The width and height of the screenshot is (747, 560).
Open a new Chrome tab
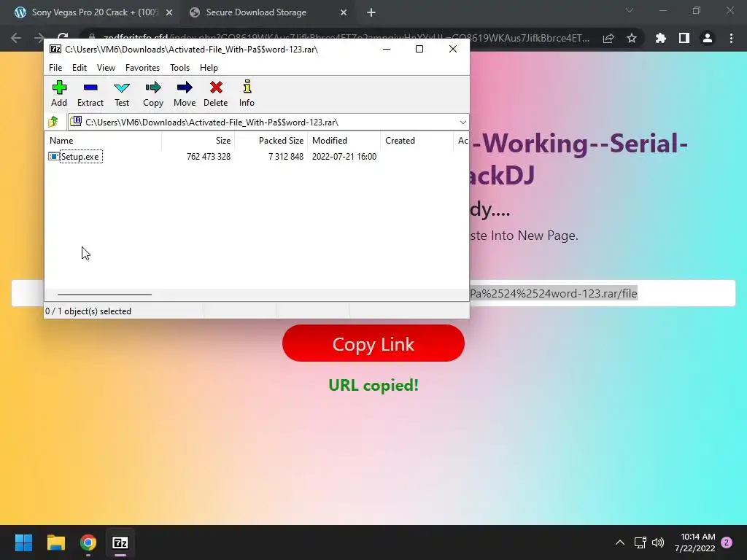[371, 13]
